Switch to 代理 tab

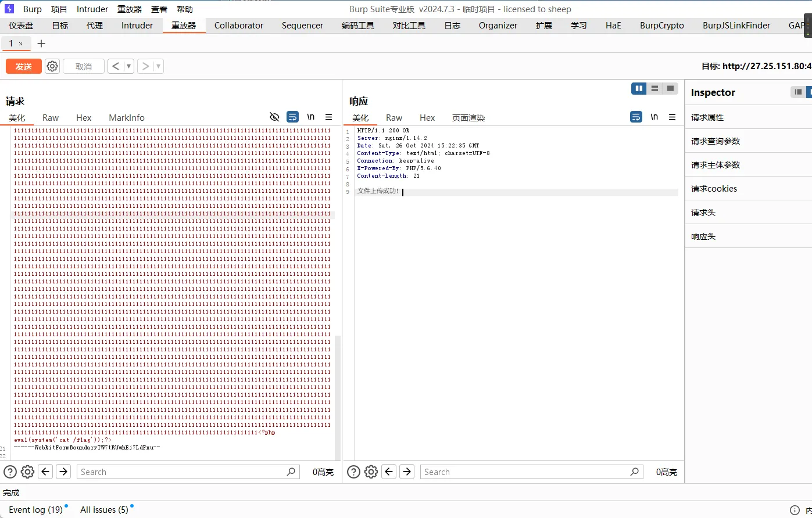[95, 26]
